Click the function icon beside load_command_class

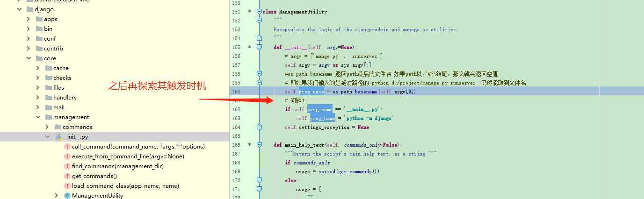[x=67, y=185]
